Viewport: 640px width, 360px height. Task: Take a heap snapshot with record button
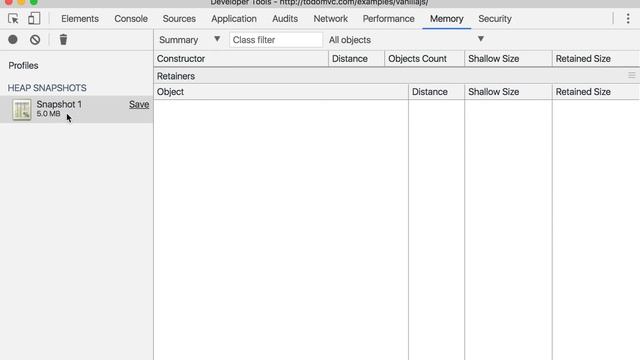(x=13, y=40)
